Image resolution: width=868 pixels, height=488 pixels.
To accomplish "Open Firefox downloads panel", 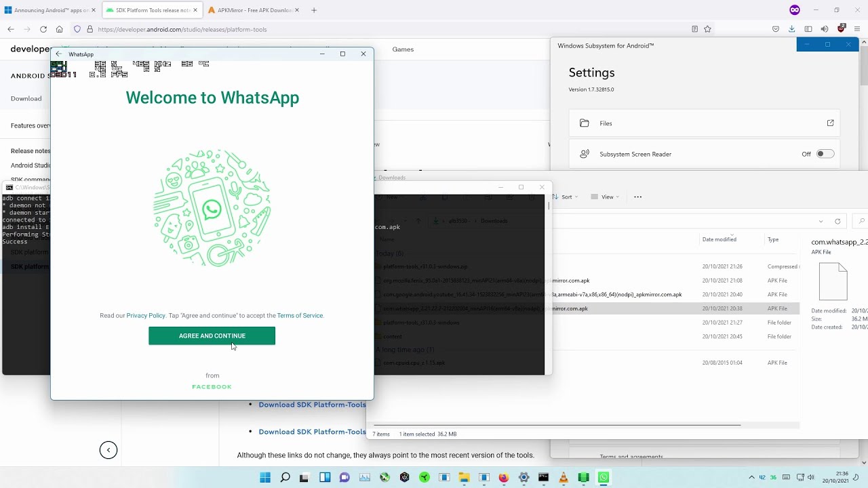I will [x=791, y=29].
